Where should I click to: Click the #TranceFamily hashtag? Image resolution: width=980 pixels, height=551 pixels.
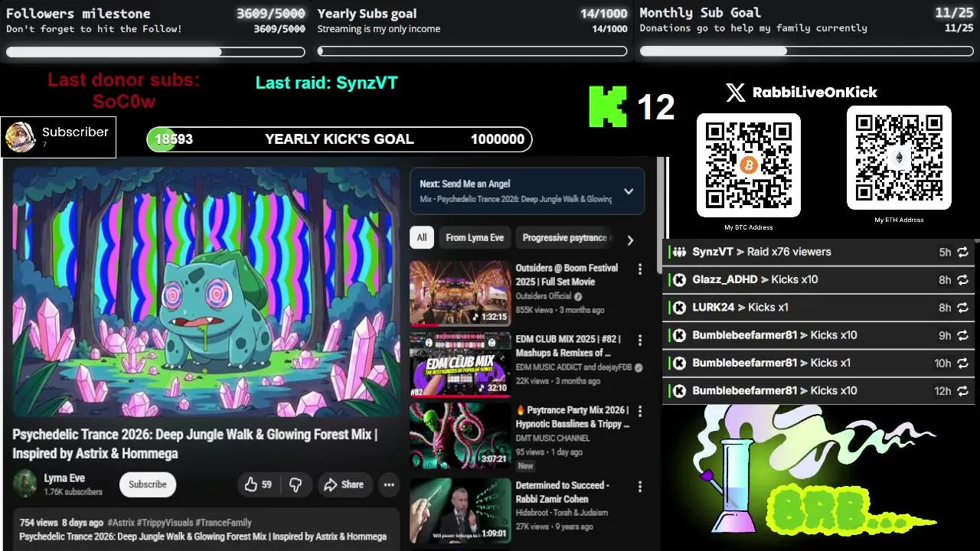coord(224,523)
